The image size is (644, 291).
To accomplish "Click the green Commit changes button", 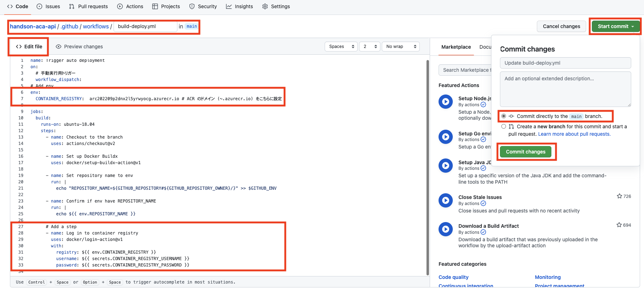I will tap(525, 152).
